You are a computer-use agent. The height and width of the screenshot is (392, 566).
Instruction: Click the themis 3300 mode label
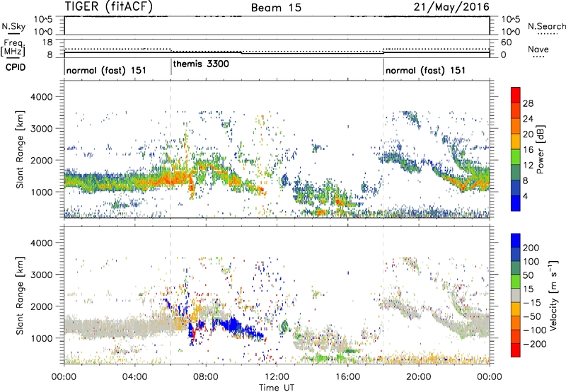(x=201, y=64)
